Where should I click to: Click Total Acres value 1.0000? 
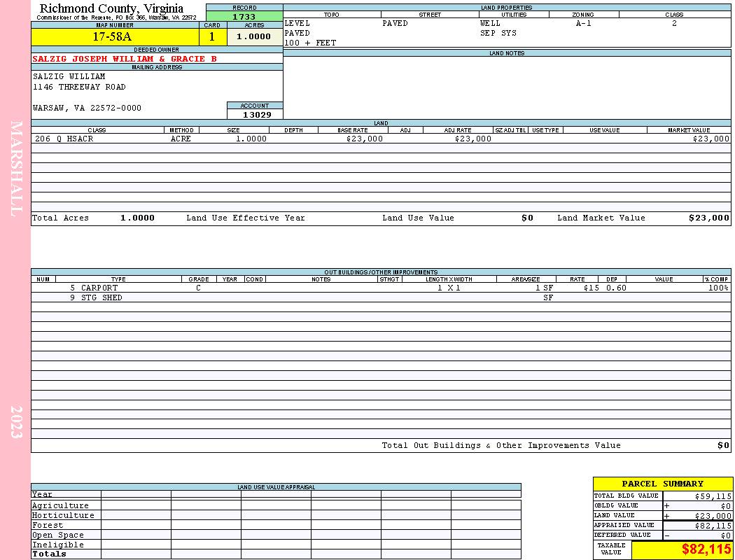137,218
